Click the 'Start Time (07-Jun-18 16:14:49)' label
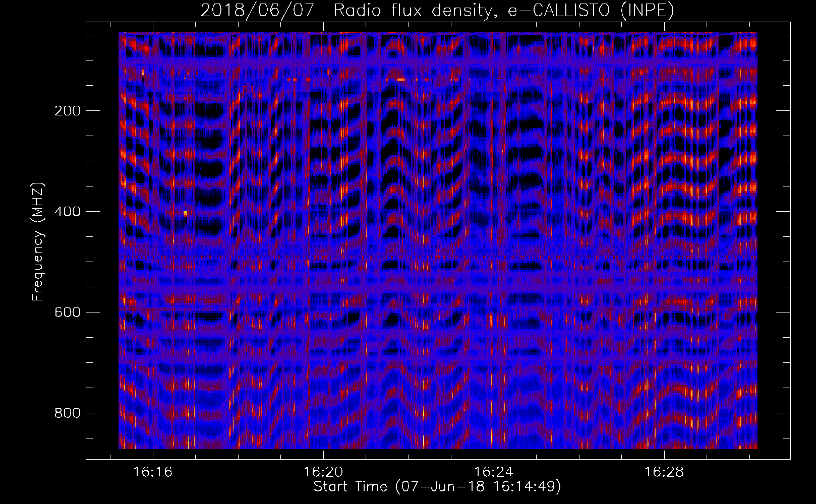816x504 pixels. click(437, 487)
